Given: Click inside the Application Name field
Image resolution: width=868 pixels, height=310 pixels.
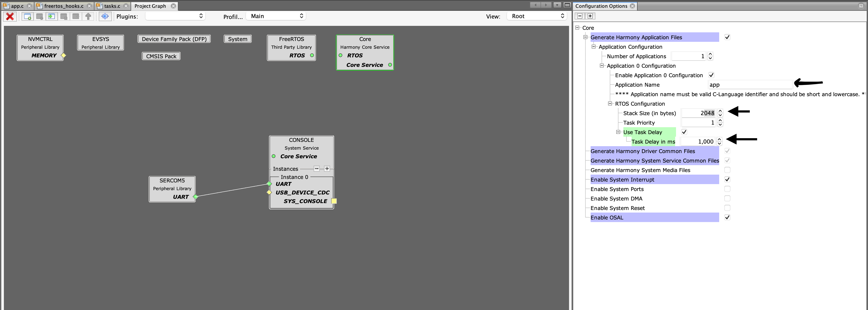Looking at the screenshot, I should pos(750,85).
